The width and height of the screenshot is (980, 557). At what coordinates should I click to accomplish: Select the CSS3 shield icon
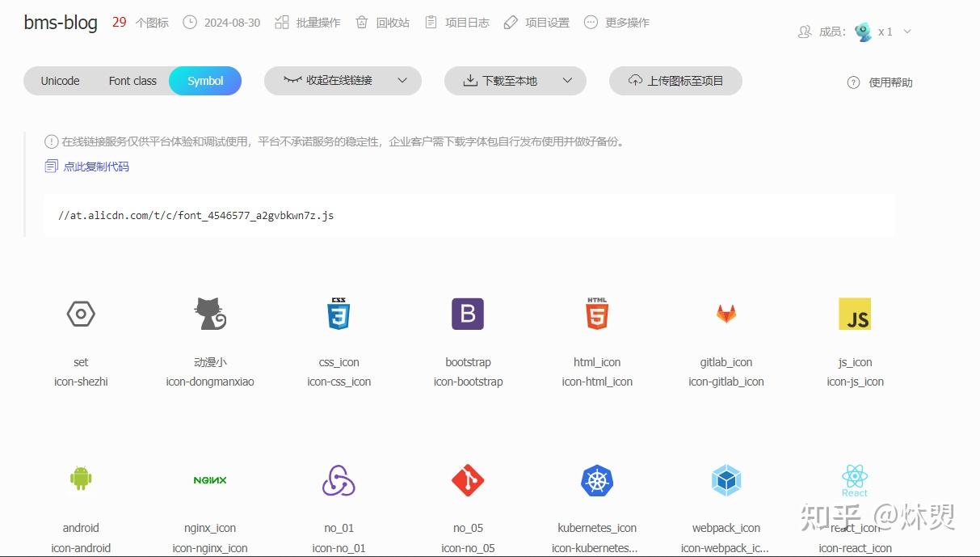point(339,314)
